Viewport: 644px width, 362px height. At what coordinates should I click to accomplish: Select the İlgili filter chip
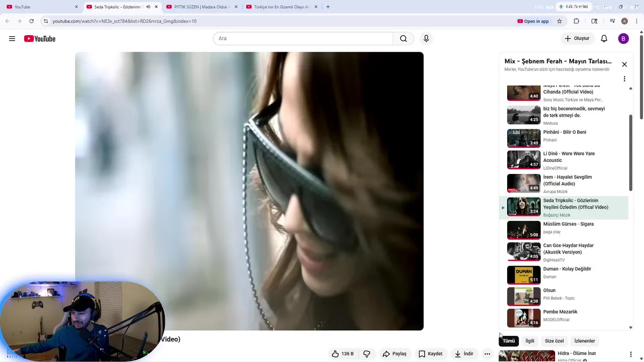click(530, 341)
